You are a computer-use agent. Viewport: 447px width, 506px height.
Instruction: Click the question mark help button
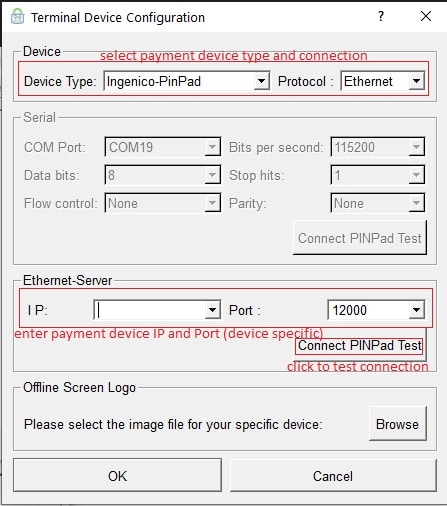point(381,16)
